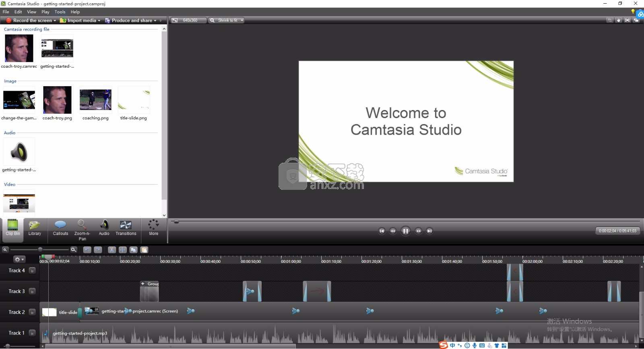Paste media onto the timeline
This screenshot has height=349, width=644.
tap(144, 250)
